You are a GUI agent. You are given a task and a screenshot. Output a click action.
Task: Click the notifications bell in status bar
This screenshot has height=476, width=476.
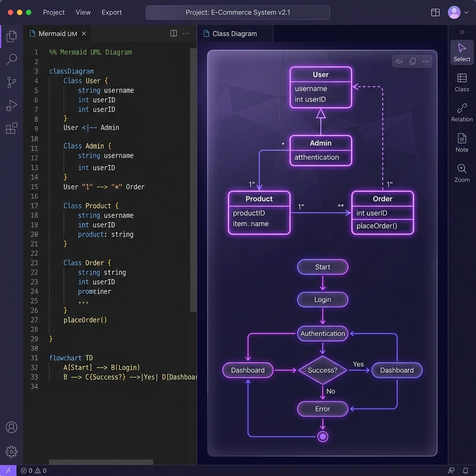click(x=465, y=470)
